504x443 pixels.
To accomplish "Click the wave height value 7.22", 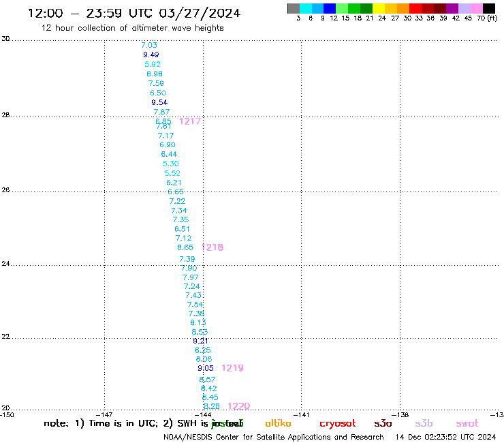I will 178,201.
